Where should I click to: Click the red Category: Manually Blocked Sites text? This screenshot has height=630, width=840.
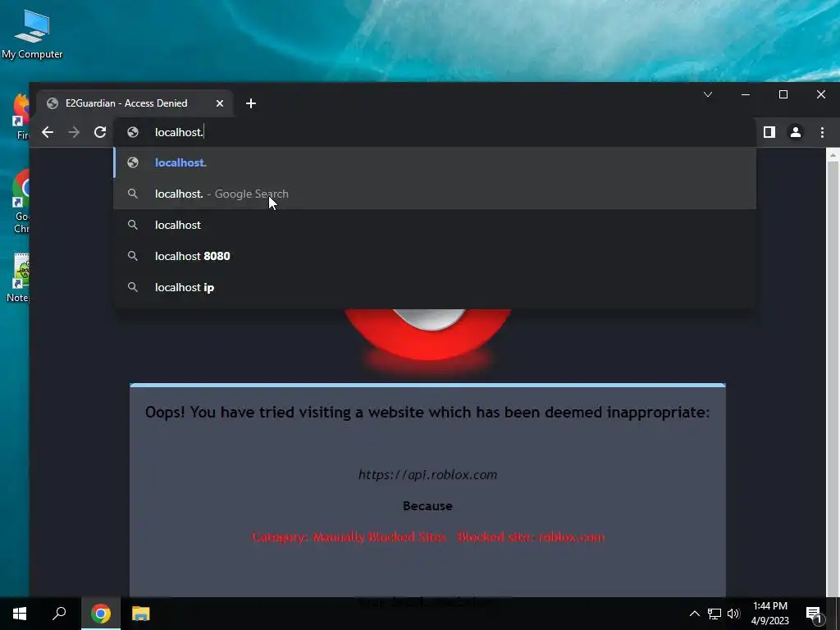coord(428,536)
